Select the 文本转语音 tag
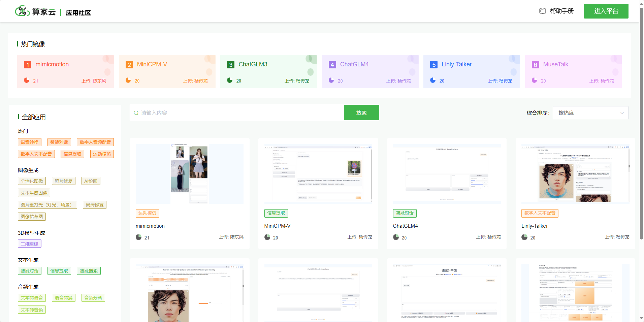This screenshot has width=644, height=322. [x=32, y=298]
